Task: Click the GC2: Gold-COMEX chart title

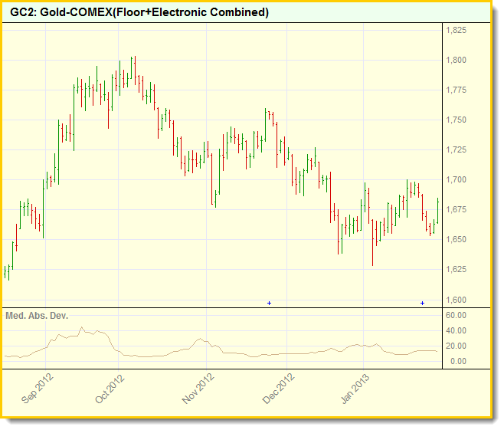Action: (x=139, y=12)
